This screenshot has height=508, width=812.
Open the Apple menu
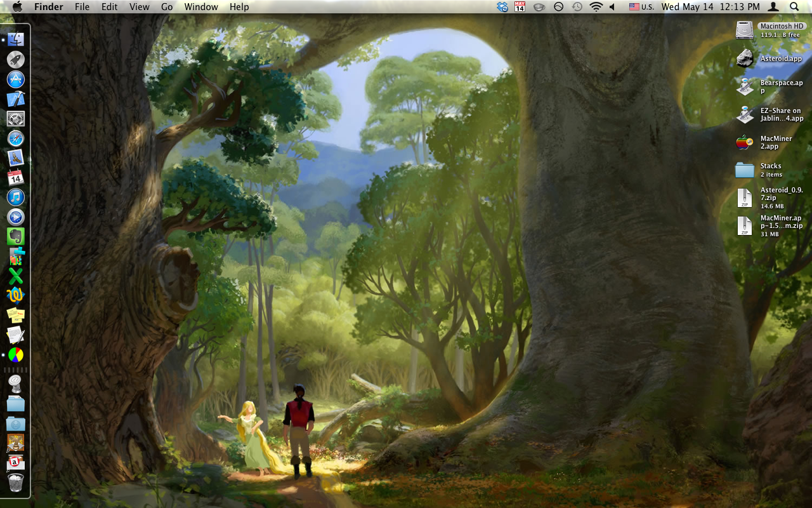(16, 6)
